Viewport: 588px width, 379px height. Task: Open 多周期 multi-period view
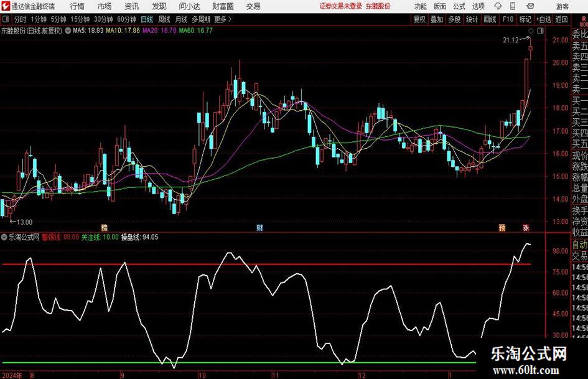coord(201,19)
